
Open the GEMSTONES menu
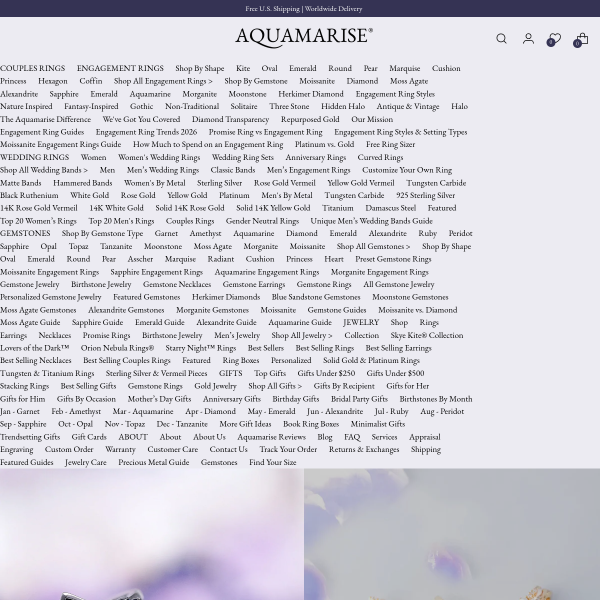click(x=25, y=233)
